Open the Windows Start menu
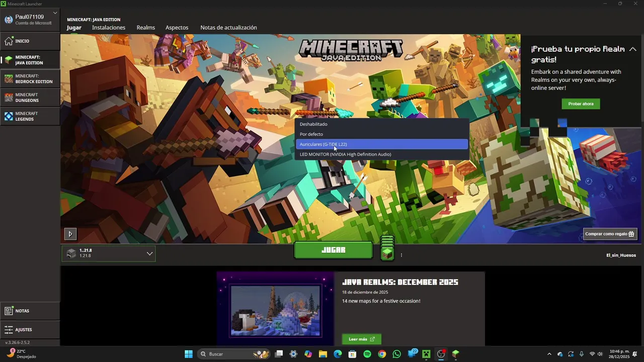644x362 pixels. point(189,354)
